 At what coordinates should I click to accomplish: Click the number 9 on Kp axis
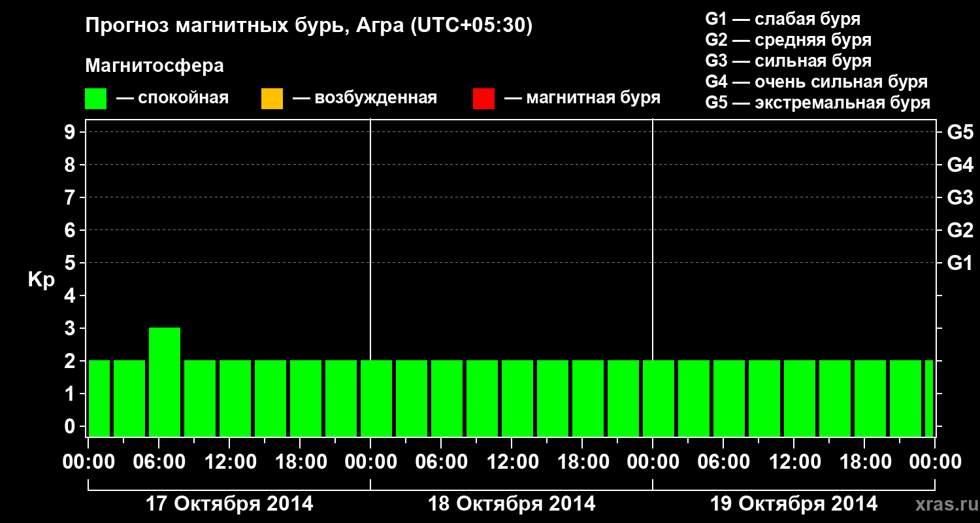tap(71, 132)
